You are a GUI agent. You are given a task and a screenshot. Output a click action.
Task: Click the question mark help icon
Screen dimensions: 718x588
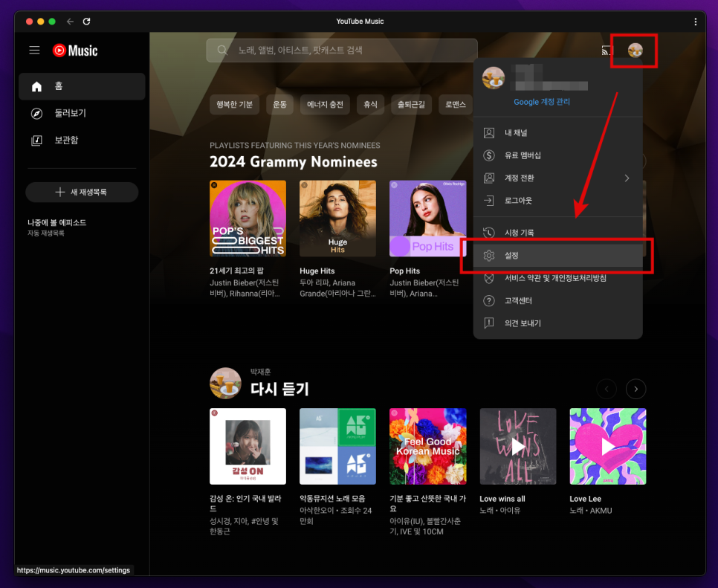pos(489,300)
